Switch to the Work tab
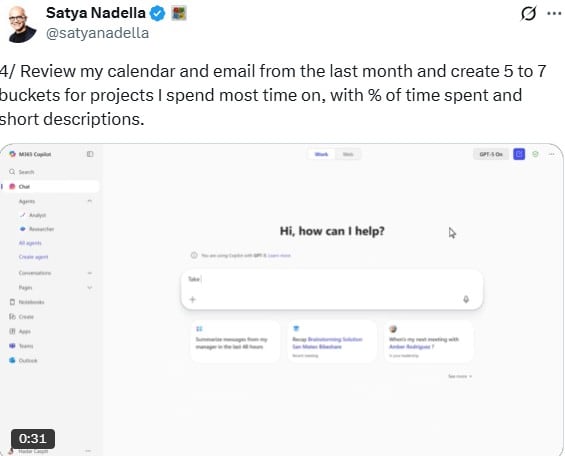 coord(321,154)
